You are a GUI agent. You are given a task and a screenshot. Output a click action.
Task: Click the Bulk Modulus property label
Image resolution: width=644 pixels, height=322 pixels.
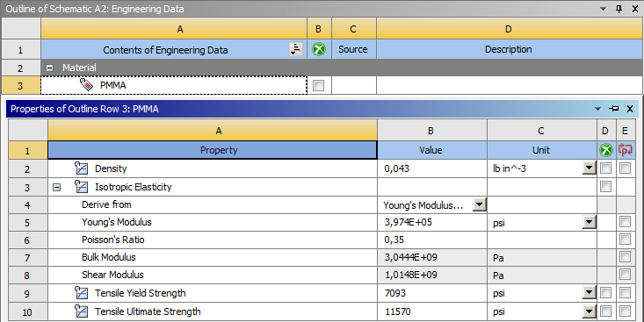pyautogui.click(x=108, y=257)
